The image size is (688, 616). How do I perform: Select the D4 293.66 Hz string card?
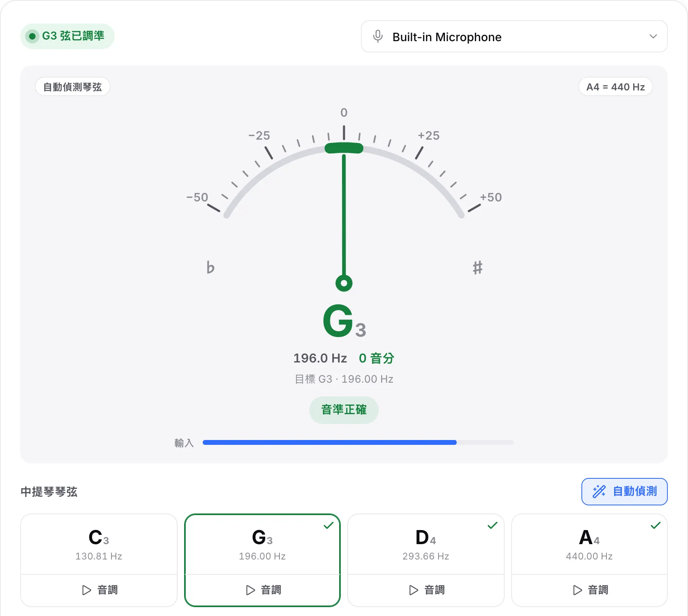click(426, 544)
